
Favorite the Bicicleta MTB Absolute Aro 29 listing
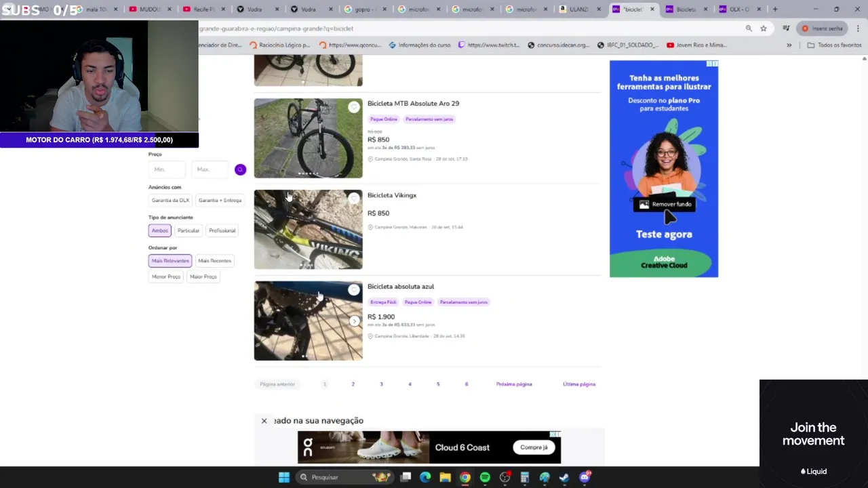pos(353,107)
